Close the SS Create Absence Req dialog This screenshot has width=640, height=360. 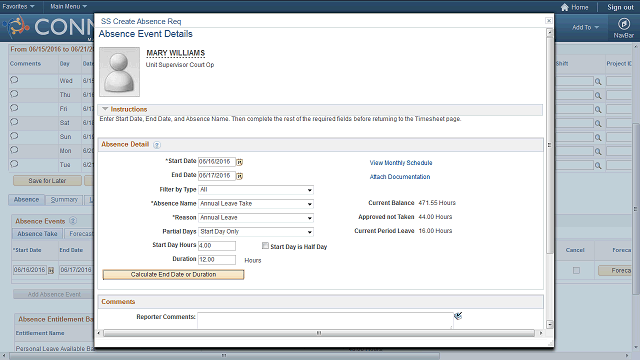click(x=549, y=20)
